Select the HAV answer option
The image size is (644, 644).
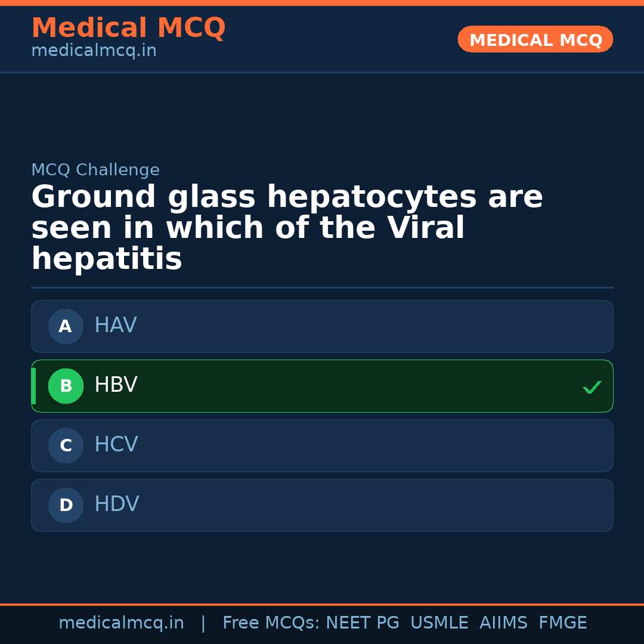coord(322,326)
